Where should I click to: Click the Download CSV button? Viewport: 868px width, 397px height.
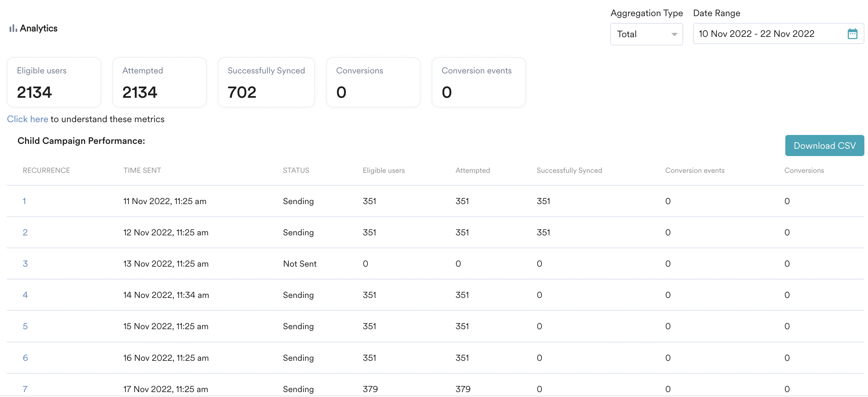(824, 146)
